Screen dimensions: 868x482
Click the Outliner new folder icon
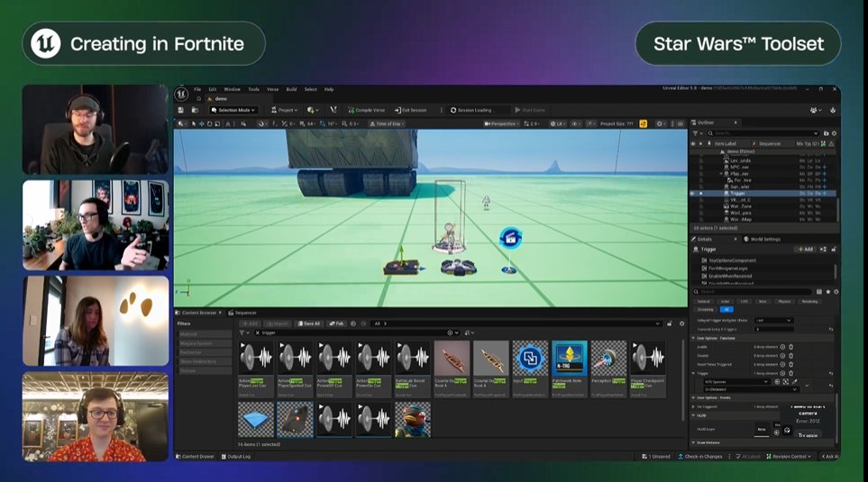click(827, 133)
